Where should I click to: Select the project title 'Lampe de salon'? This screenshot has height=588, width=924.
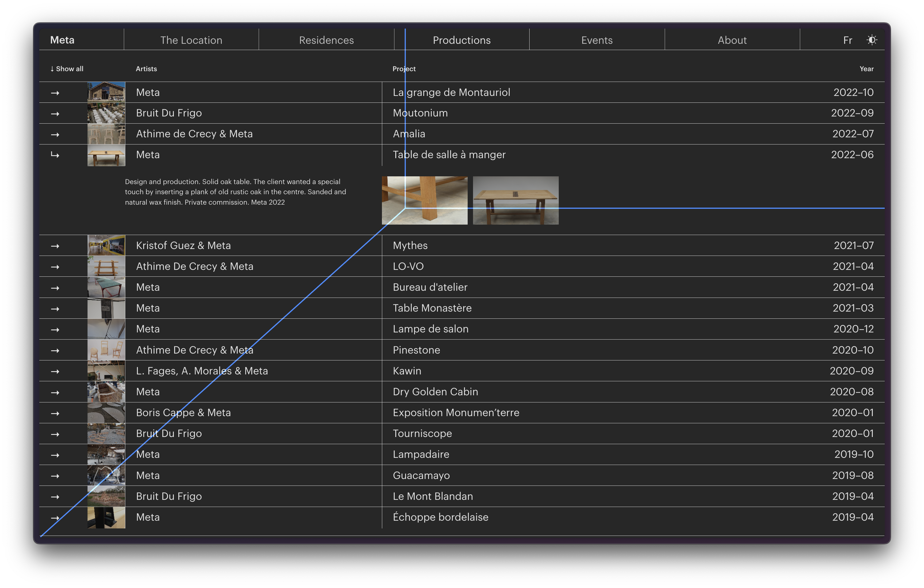pos(430,329)
